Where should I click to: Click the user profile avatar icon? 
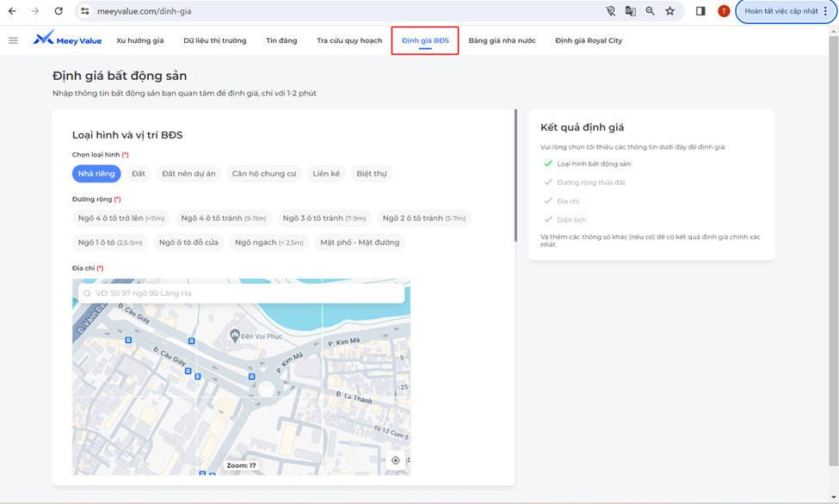pyautogui.click(x=724, y=11)
